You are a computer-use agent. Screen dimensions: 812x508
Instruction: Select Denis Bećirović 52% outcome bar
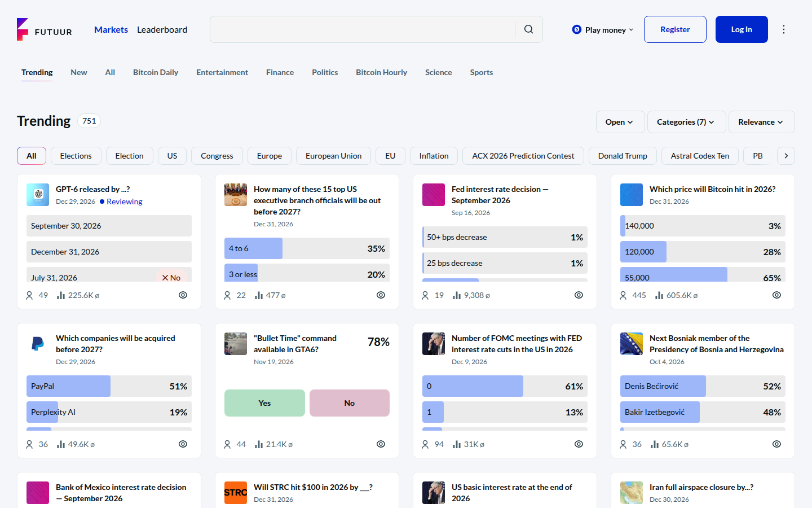coord(703,386)
